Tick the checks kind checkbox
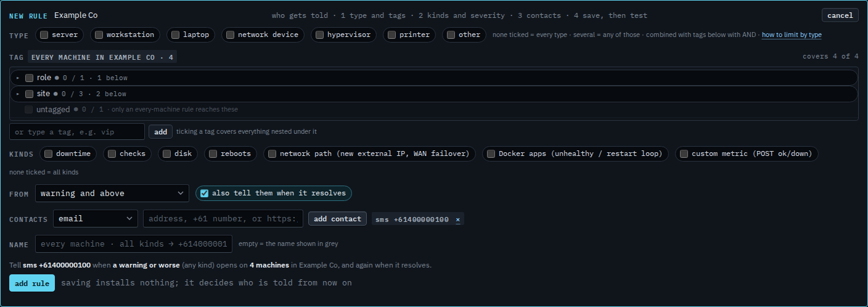The width and height of the screenshot is (868, 307). point(112,153)
